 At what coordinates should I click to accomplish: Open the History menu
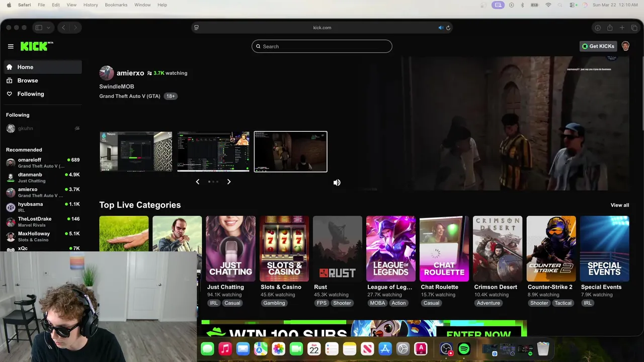pyautogui.click(x=91, y=5)
